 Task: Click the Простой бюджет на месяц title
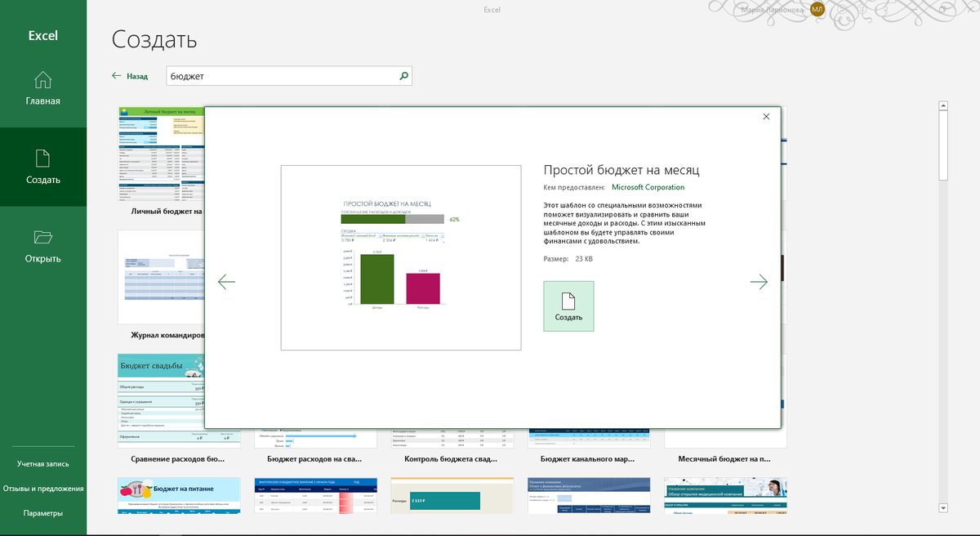tap(621, 170)
